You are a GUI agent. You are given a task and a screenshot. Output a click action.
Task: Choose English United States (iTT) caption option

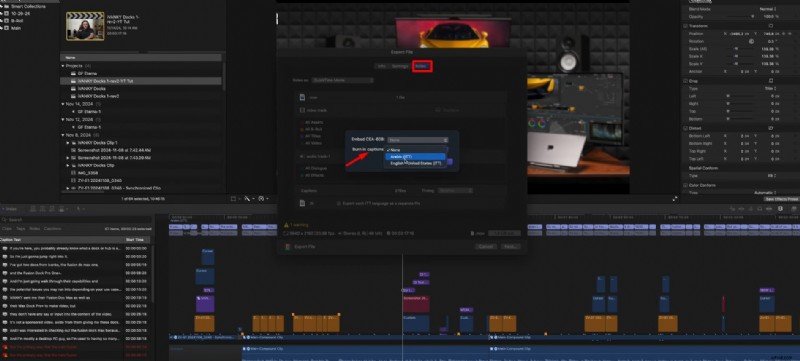(x=415, y=163)
